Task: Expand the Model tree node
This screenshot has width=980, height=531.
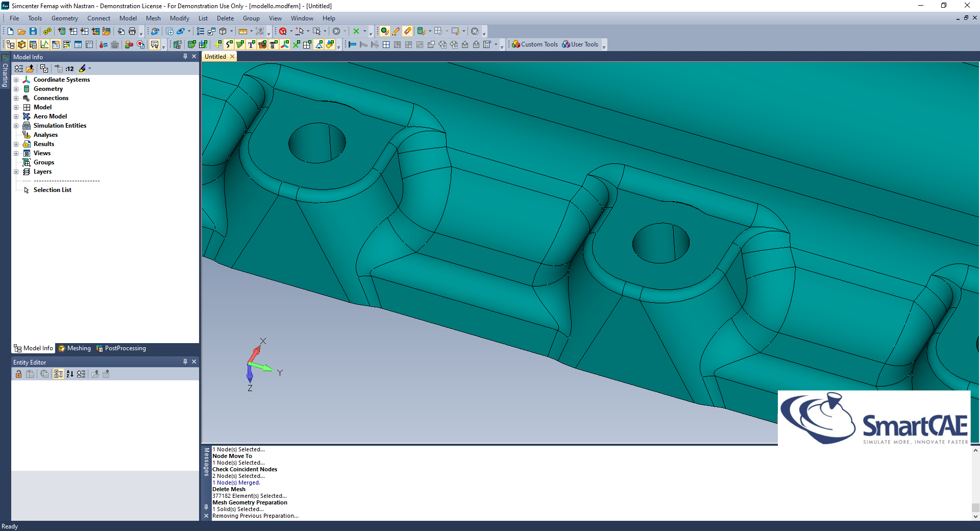Action: pos(16,107)
